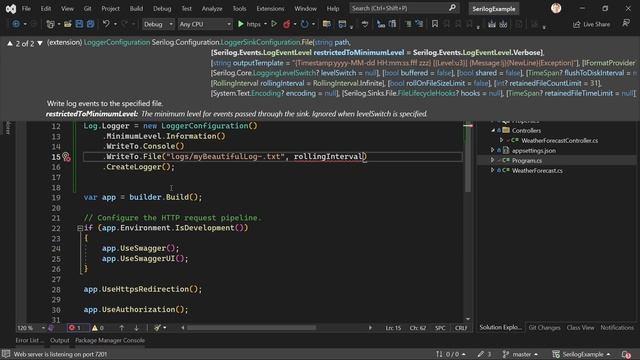Open the https launch profile dropdown arrow

pos(265,24)
